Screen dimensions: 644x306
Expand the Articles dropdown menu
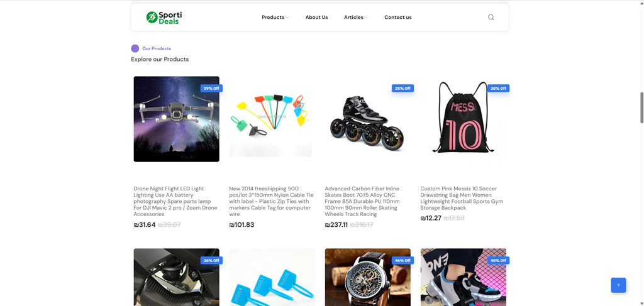[x=356, y=17]
